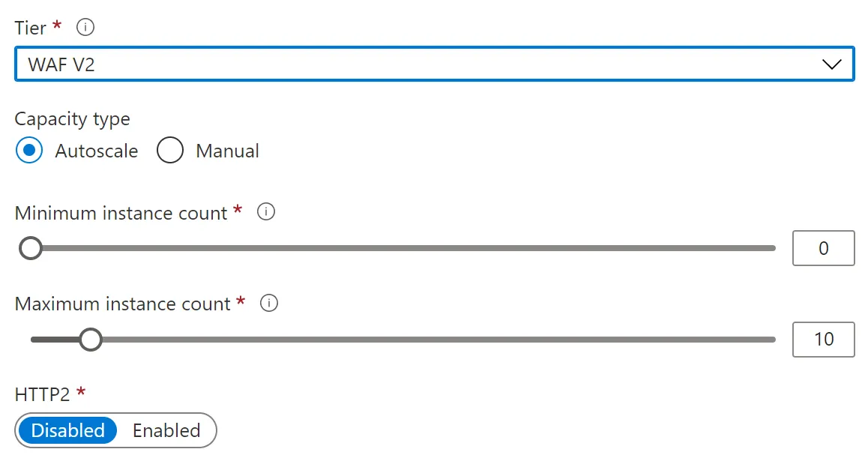Click the Minimum instance count slider handle

(31, 248)
